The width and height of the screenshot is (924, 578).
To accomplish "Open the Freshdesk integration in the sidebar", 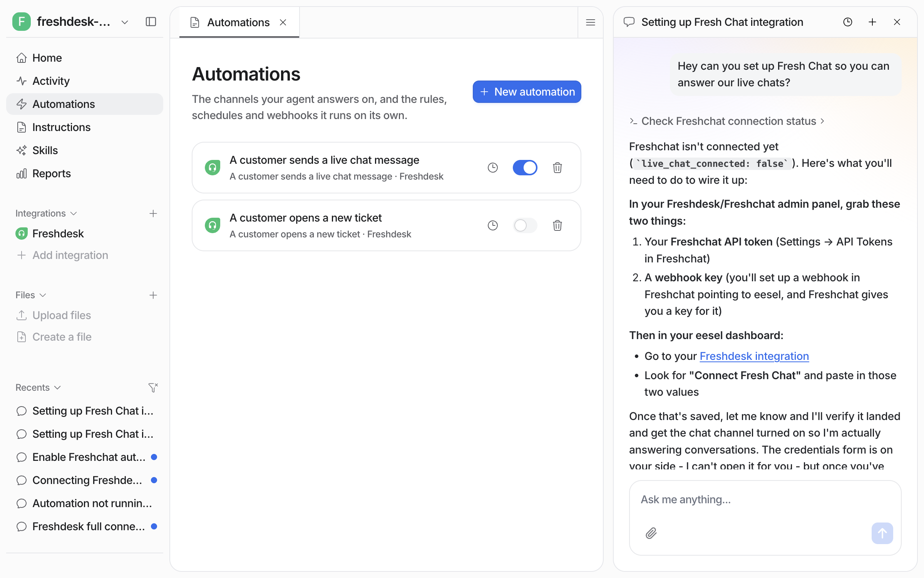I will [85, 234].
